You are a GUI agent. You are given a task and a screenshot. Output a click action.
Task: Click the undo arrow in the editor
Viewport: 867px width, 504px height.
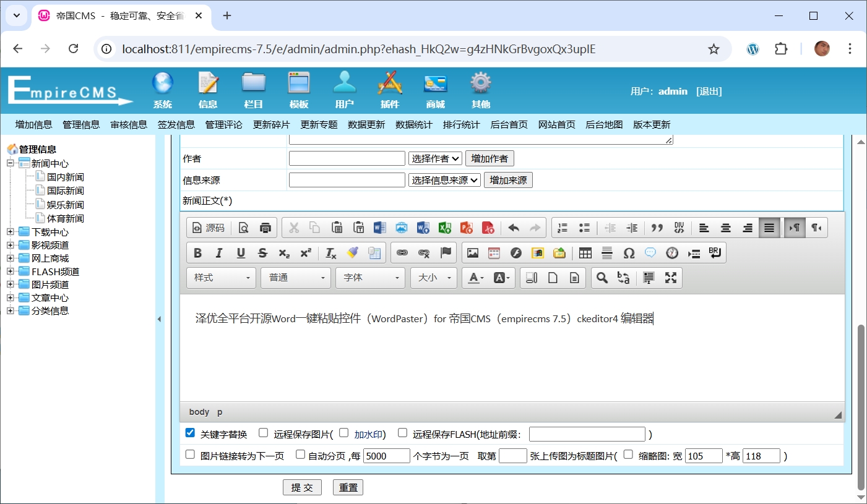tap(514, 228)
